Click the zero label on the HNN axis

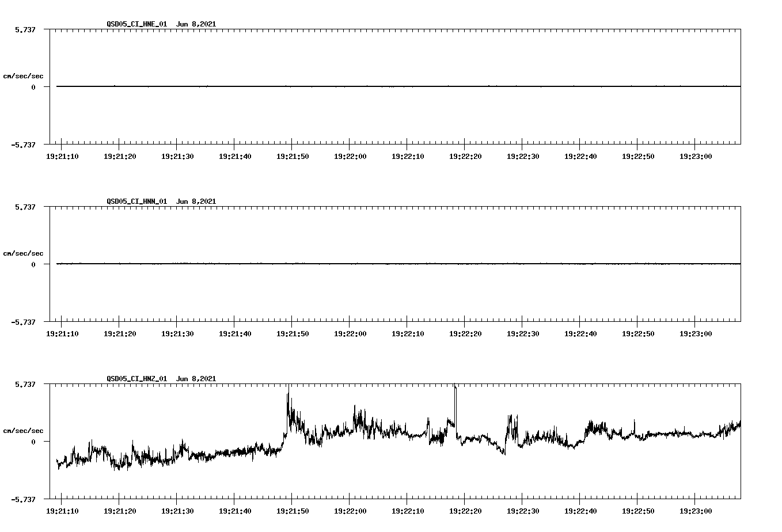coord(33,264)
